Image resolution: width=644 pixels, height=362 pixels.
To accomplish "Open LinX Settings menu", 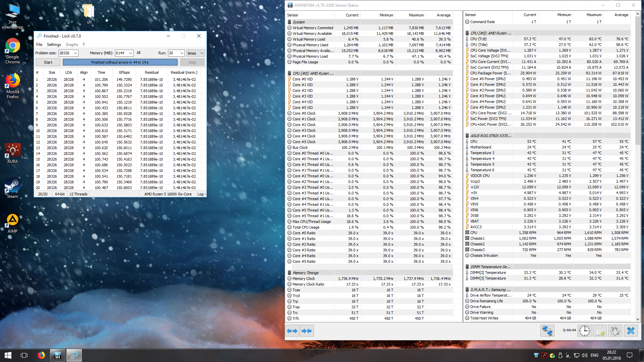I will click(54, 45).
